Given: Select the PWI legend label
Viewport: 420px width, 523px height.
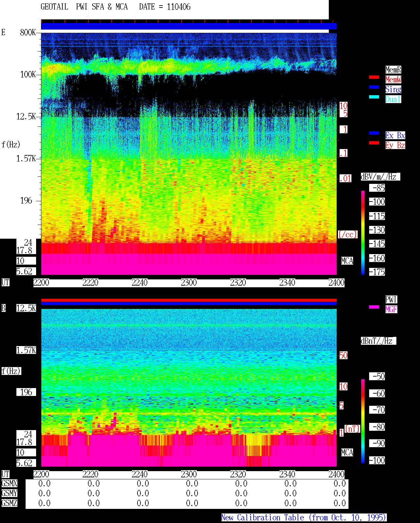Looking at the screenshot, I should tap(391, 299).
